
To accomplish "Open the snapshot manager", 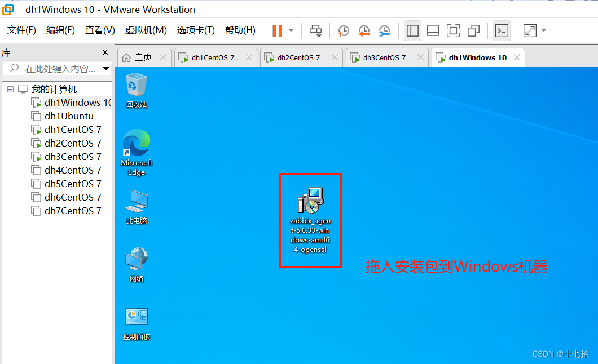I will click(x=384, y=30).
